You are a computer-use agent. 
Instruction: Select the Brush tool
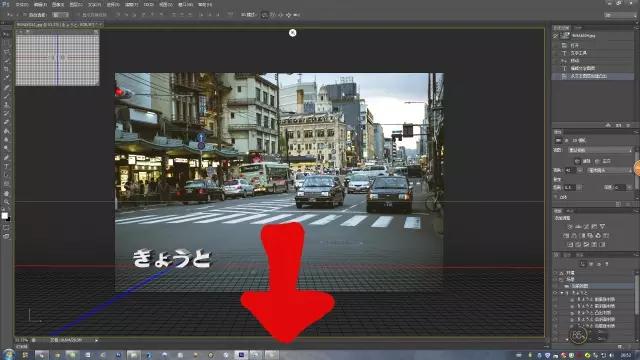7,97
